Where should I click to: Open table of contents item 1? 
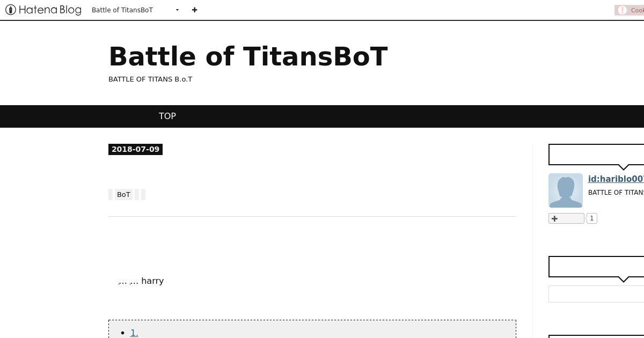pyautogui.click(x=134, y=333)
